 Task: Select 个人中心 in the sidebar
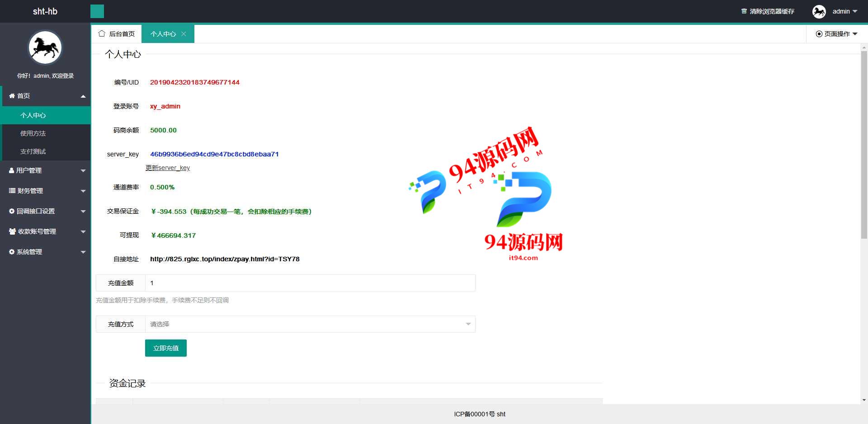coord(46,115)
